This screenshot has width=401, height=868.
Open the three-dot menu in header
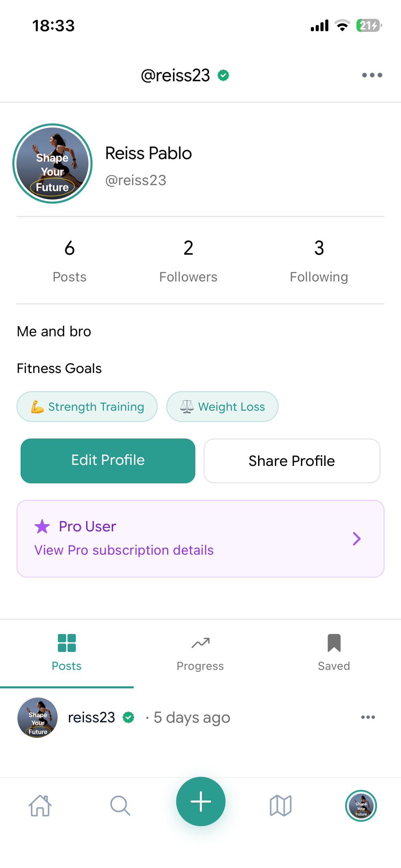pos(372,75)
